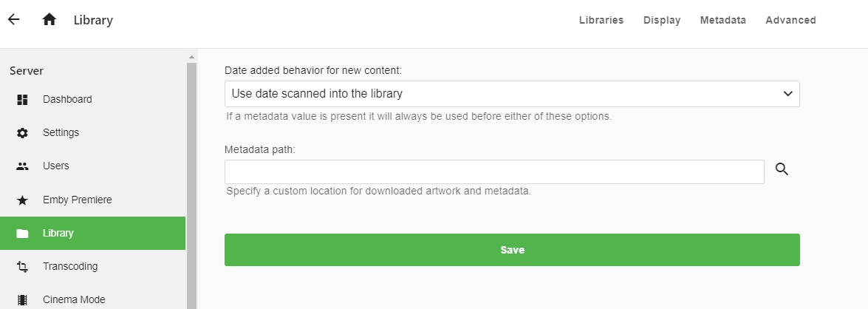Select the Metadata tab
Image resolution: width=868 pixels, height=309 pixels.
pyautogui.click(x=722, y=21)
